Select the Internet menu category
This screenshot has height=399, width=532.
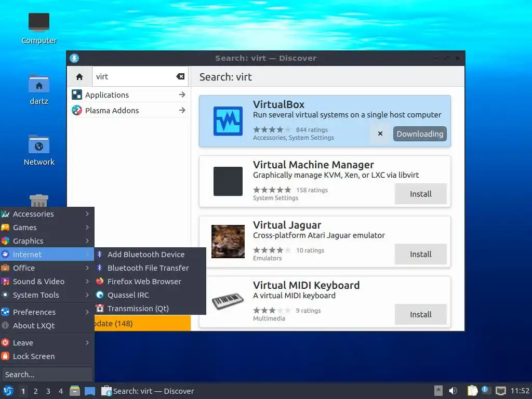pos(47,254)
